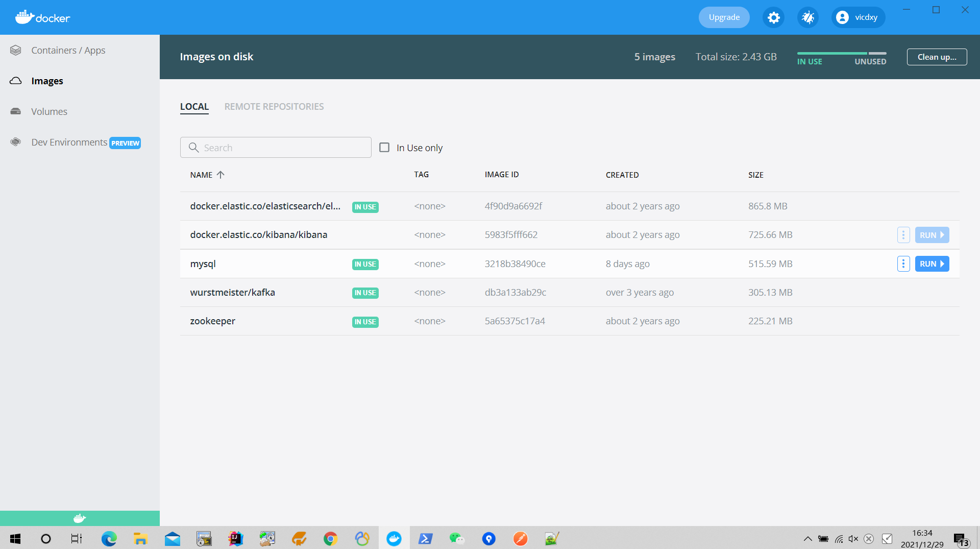Click the IN USE storage bar
Image resolution: width=980 pixels, height=549 pixels.
click(x=832, y=53)
